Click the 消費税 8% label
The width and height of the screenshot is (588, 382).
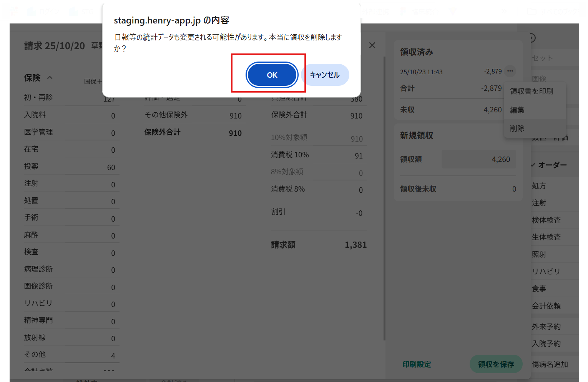pyautogui.click(x=288, y=189)
